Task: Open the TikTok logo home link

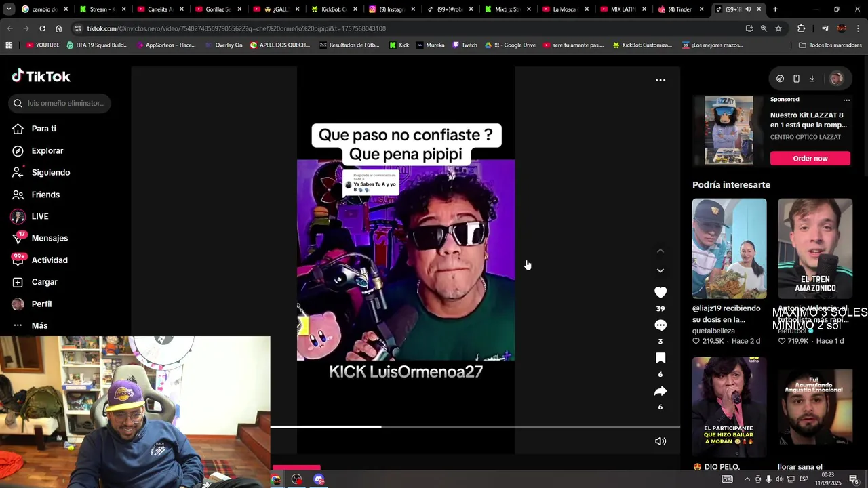Action: click(41, 76)
